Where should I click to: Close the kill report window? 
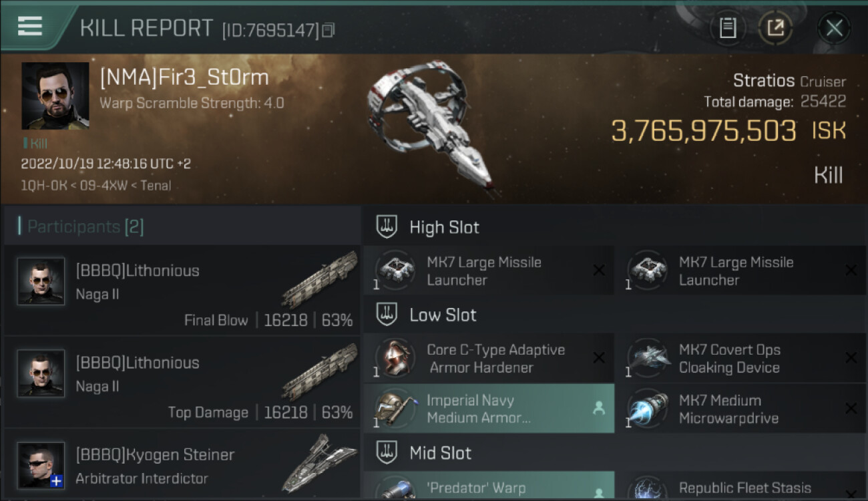tap(834, 28)
